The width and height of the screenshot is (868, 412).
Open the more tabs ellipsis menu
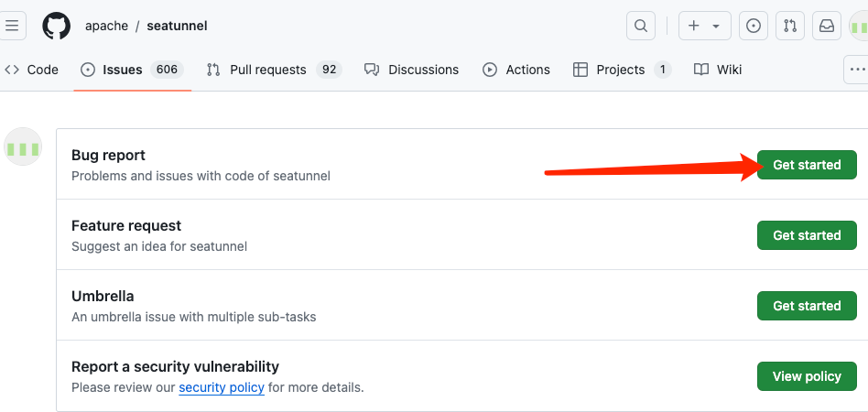click(856, 70)
